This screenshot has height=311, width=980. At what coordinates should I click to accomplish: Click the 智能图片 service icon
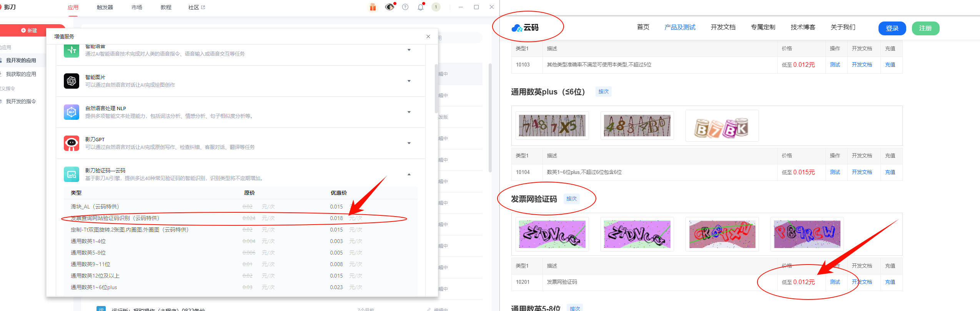coord(72,81)
